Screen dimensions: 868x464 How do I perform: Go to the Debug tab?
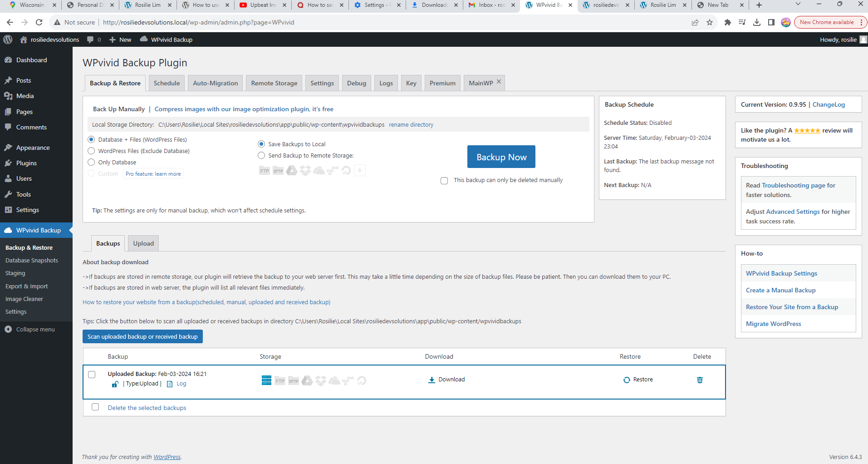[356, 83]
